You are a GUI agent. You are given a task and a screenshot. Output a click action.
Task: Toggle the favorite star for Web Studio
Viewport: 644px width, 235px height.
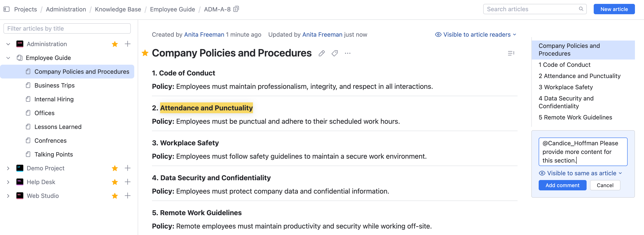[115, 196]
